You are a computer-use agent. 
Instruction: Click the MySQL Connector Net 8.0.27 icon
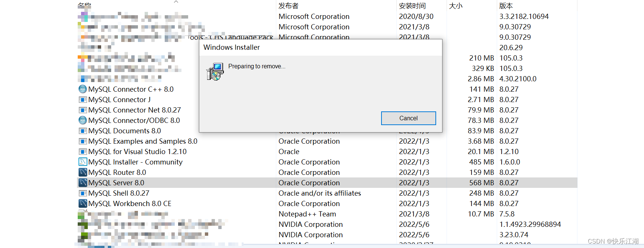click(x=83, y=110)
